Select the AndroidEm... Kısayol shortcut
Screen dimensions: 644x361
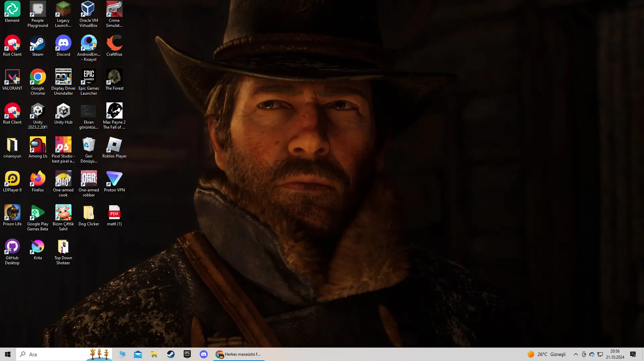(89, 48)
